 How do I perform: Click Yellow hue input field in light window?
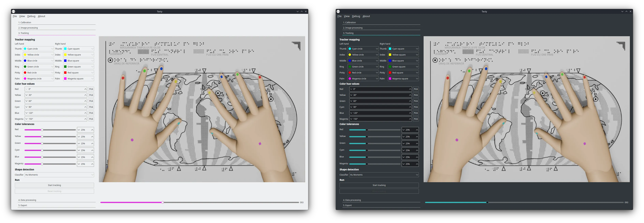(x=56, y=95)
